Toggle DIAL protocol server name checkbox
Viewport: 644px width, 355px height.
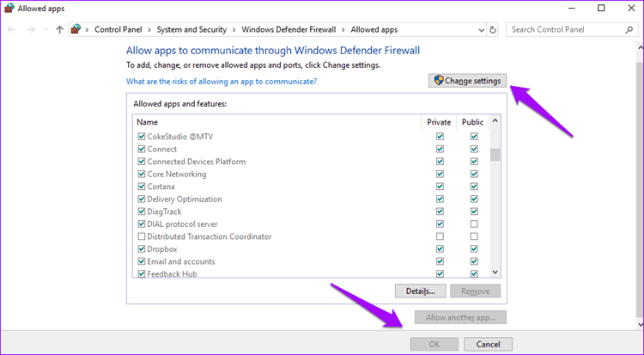point(142,224)
